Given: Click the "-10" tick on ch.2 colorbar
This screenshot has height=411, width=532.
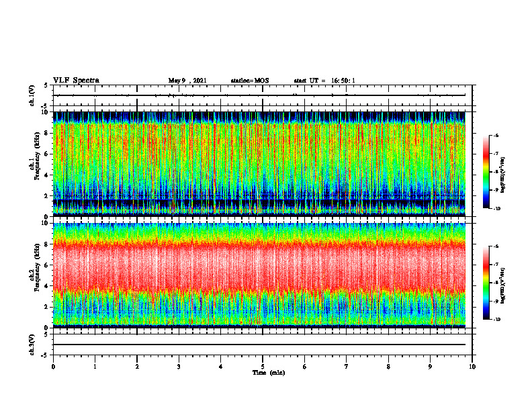Looking at the screenshot, I should click(x=497, y=320).
